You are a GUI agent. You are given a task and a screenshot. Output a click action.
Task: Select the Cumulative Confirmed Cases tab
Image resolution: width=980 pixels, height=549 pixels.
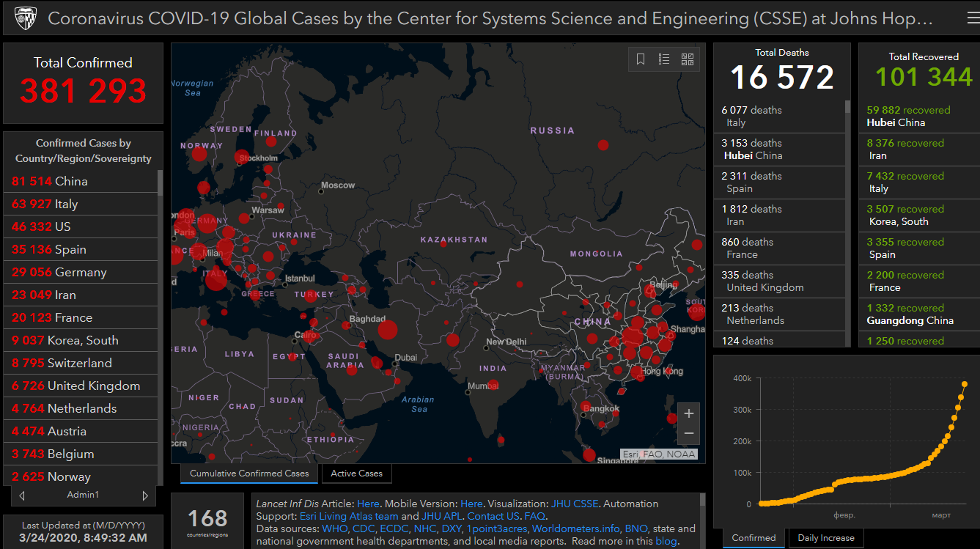[249, 474]
